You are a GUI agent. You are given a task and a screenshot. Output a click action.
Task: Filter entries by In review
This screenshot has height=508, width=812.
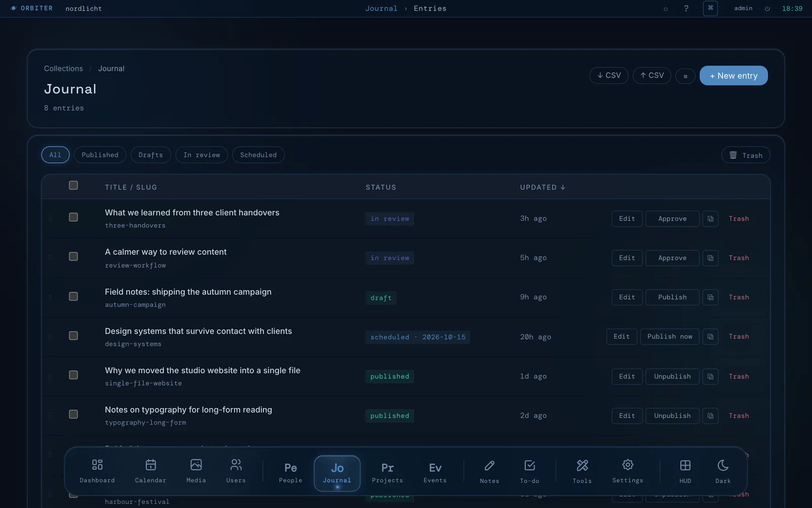tap(202, 155)
